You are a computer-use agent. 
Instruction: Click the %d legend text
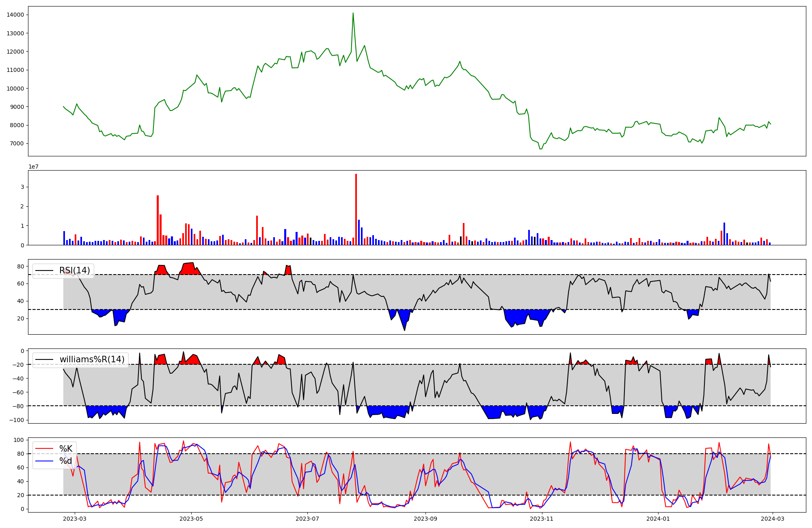66,461
